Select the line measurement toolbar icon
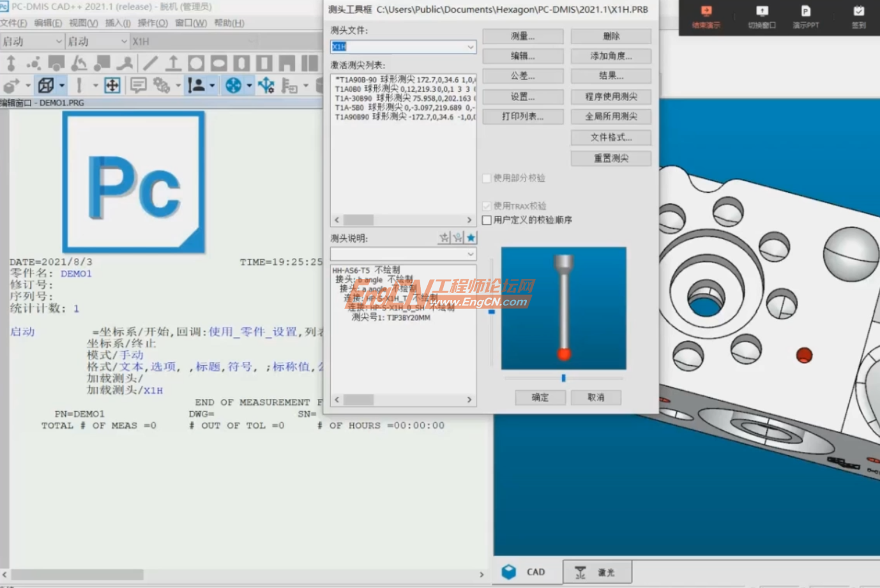The height and width of the screenshot is (588, 880). pyautogui.click(x=150, y=63)
